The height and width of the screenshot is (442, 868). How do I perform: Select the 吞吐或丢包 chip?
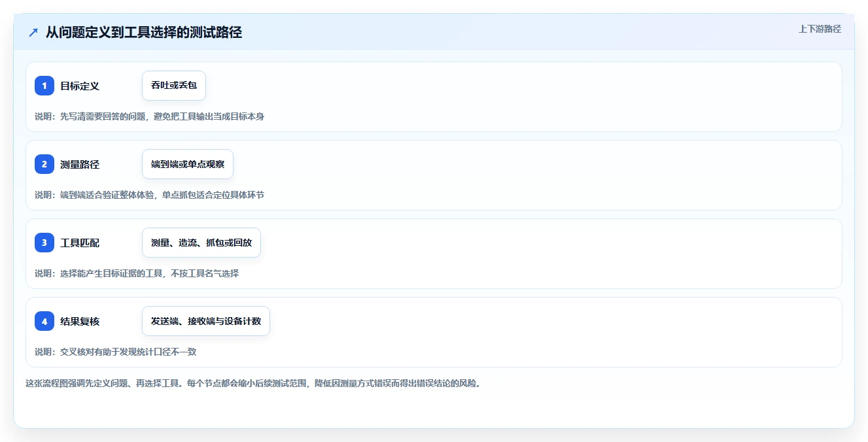click(174, 86)
